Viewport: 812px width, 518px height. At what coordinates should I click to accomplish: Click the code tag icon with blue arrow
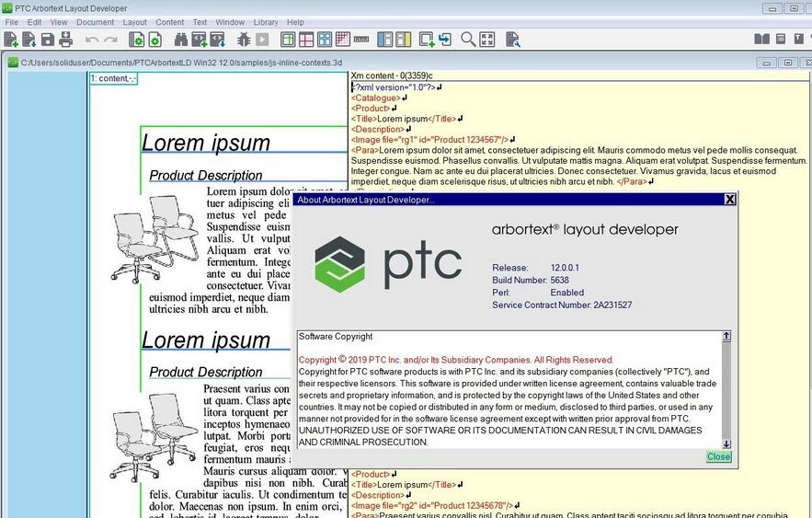pos(218,40)
